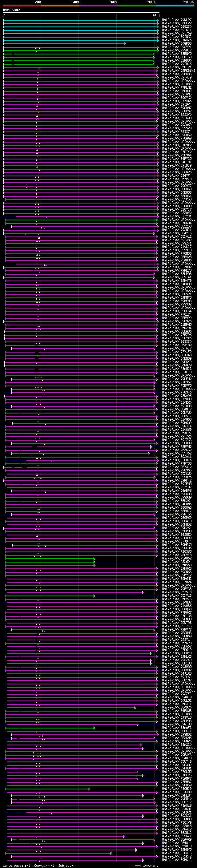Select hit UniRef100_Q93Y14
This screenshot has width=197, height=868.
(177, 640)
